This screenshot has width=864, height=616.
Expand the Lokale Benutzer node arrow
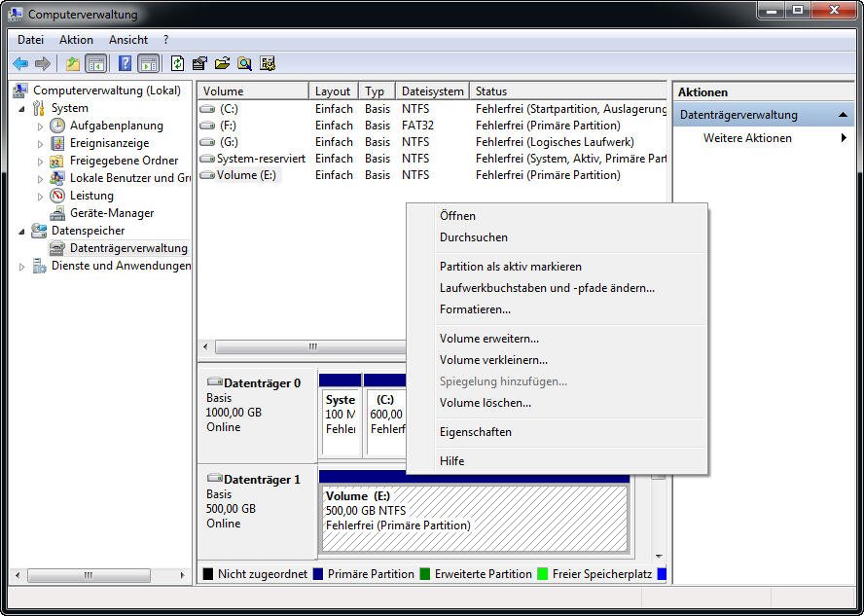40,179
